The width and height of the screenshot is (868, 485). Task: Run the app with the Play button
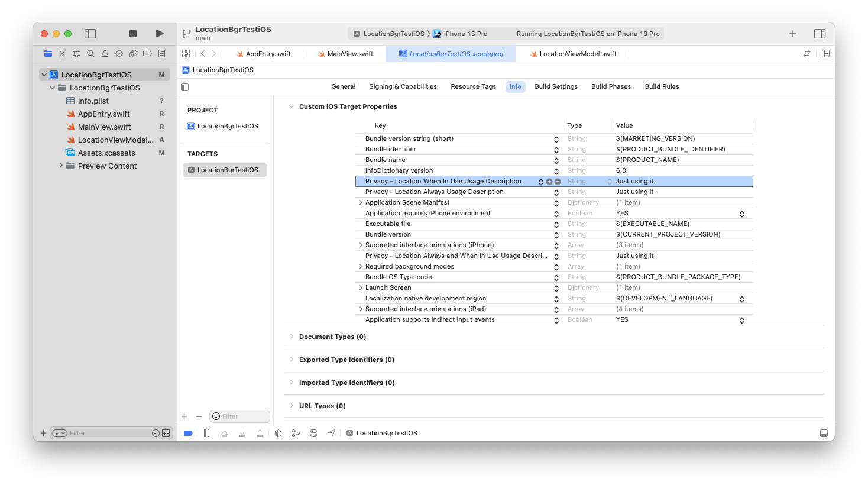point(160,34)
